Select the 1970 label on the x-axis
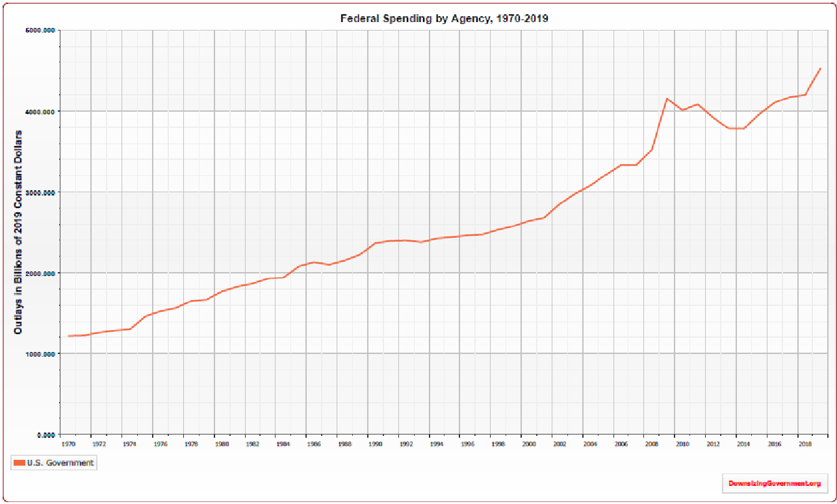 (68, 444)
